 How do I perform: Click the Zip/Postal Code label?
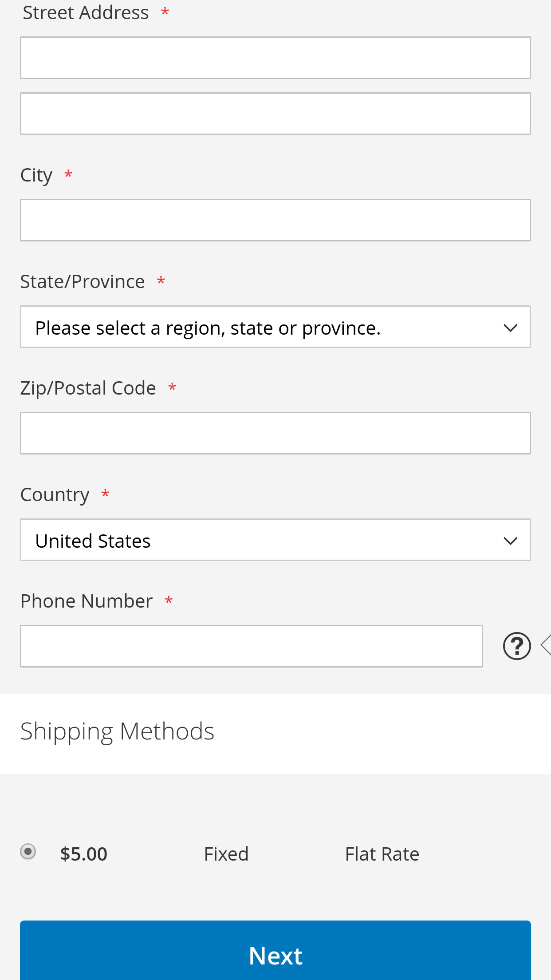(x=88, y=388)
